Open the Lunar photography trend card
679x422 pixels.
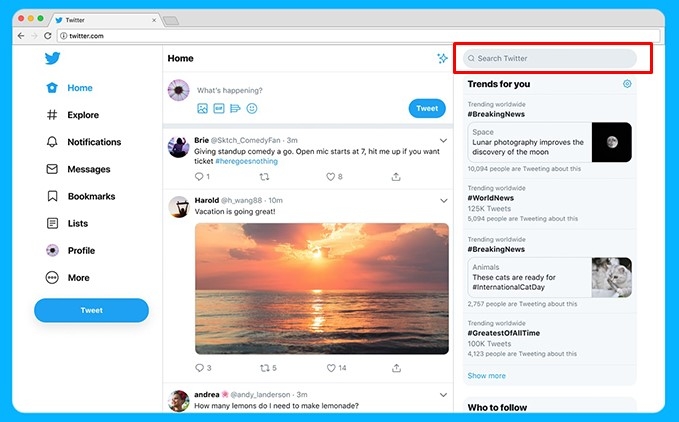[550, 142]
